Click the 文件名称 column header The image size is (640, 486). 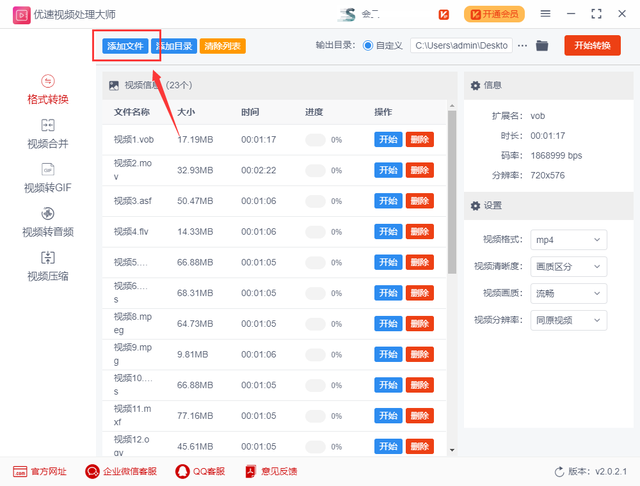[x=132, y=112]
